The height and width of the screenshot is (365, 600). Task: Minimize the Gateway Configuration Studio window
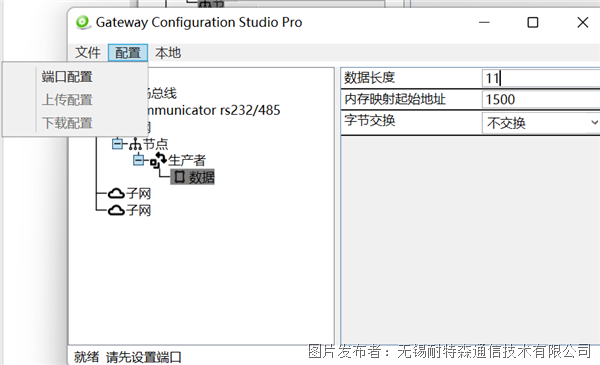484,22
